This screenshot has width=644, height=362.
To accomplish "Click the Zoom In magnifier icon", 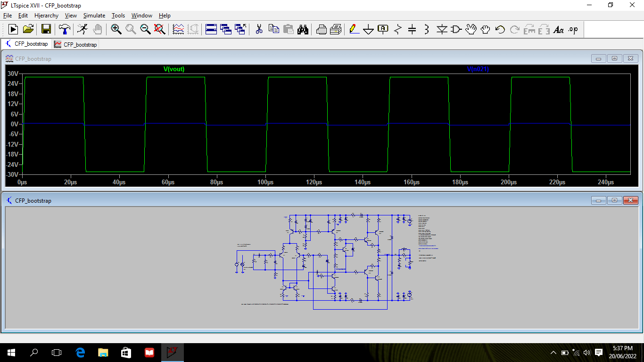I will (x=116, y=29).
